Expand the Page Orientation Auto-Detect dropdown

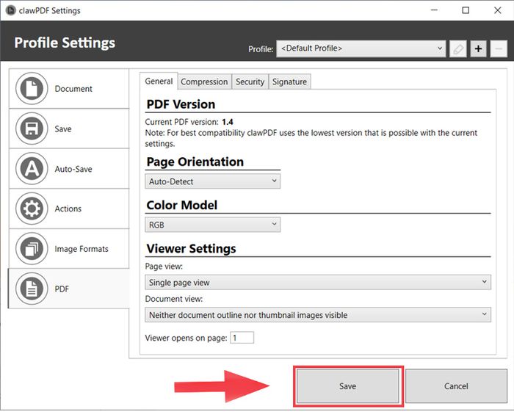pyautogui.click(x=212, y=181)
